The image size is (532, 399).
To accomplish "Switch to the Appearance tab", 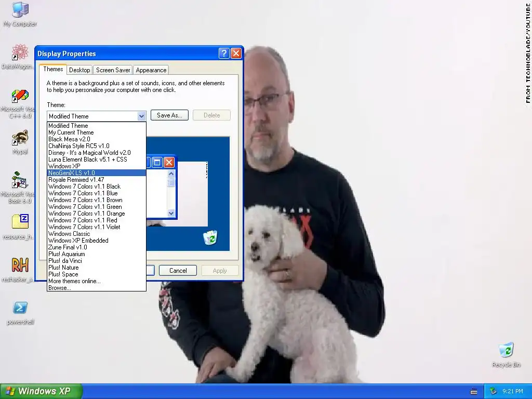I will [151, 70].
